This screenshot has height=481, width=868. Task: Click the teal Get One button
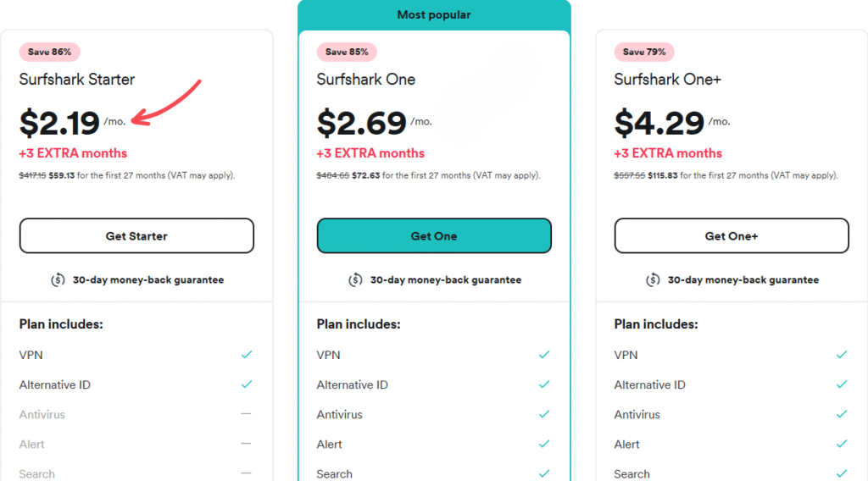coord(434,236)
